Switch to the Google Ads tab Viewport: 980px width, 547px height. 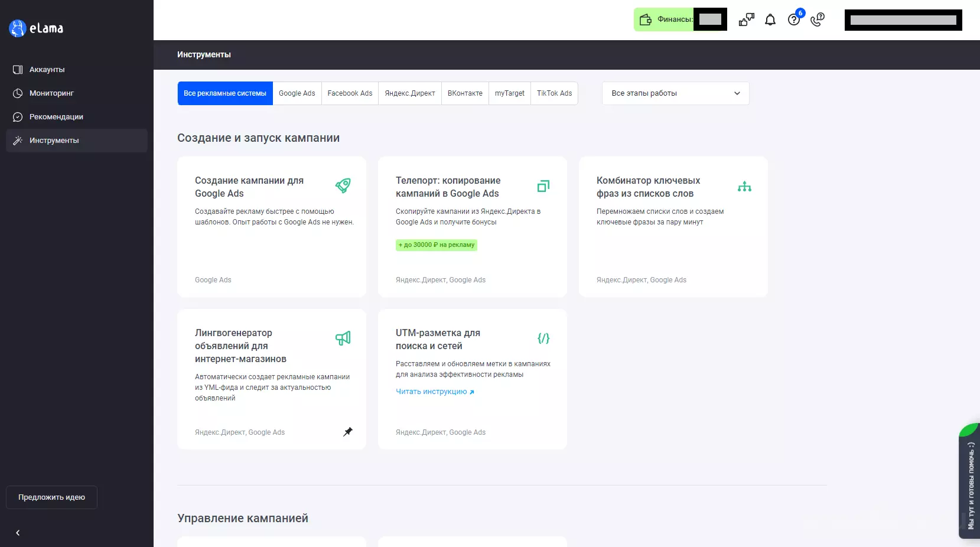click(x=297, y=93)
